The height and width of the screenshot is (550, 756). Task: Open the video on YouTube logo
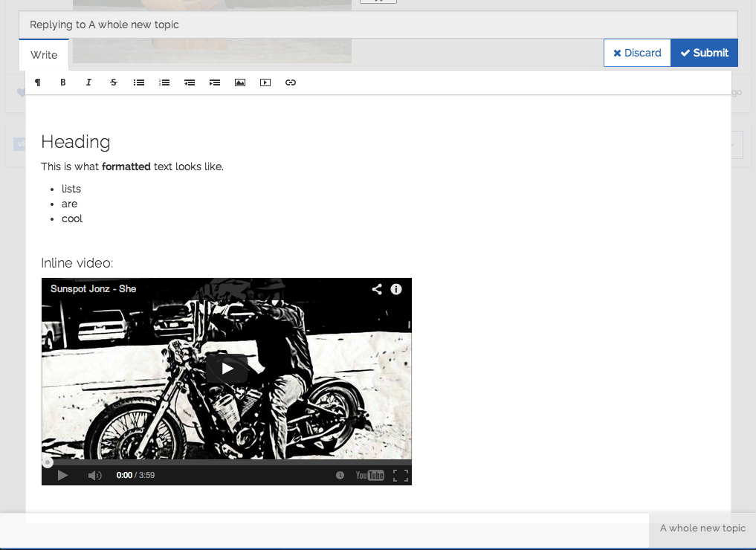[369, 475]
